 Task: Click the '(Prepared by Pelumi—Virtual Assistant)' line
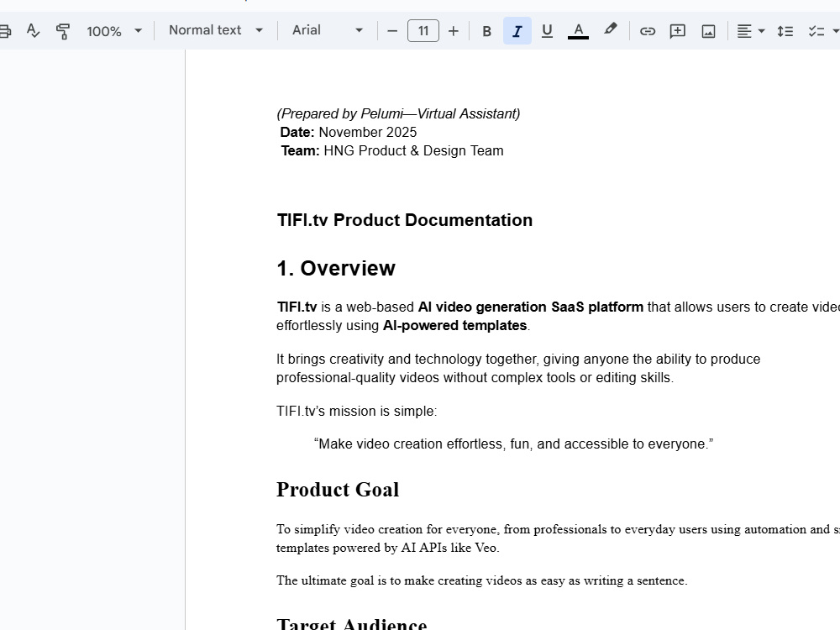point(398,113)
